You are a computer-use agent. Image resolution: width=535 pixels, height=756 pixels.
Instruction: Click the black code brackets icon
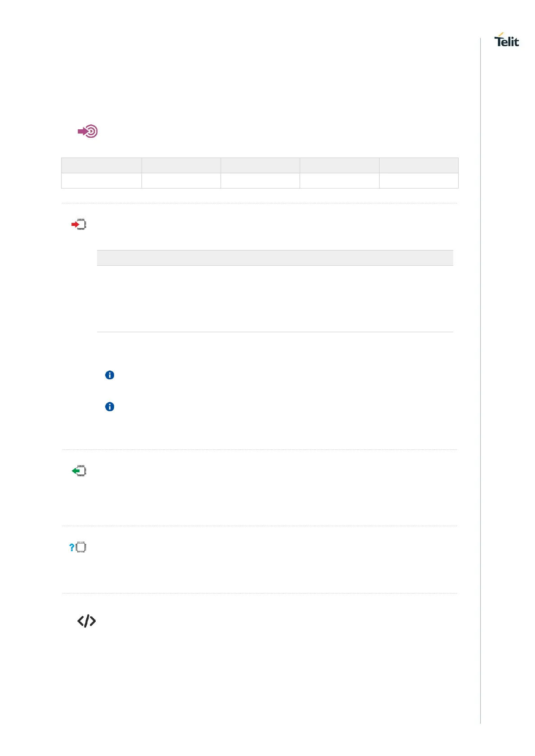pos(86,621)
